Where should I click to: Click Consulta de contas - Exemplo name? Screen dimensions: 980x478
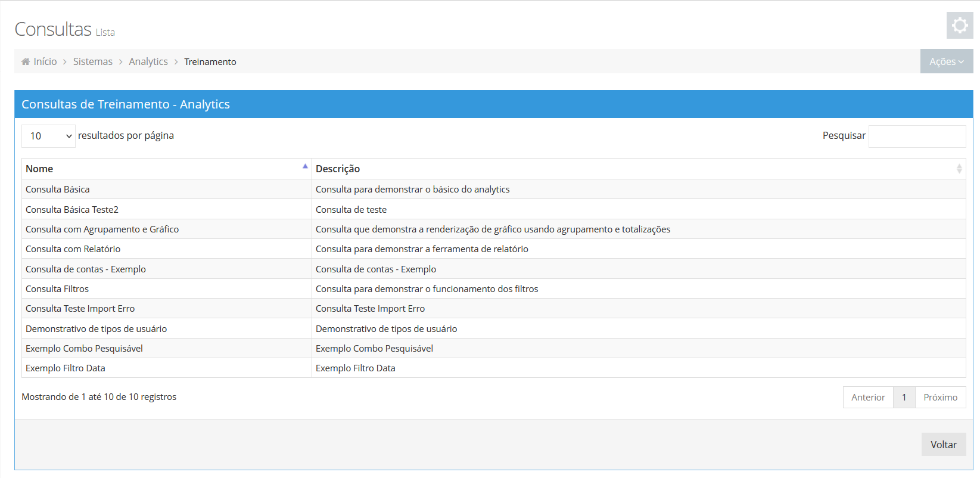(86, 269)
